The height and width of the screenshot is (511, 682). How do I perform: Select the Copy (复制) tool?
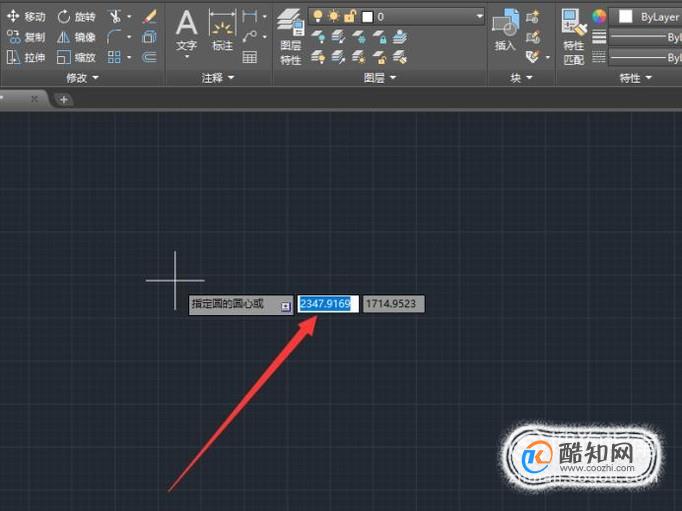(26, 37)
